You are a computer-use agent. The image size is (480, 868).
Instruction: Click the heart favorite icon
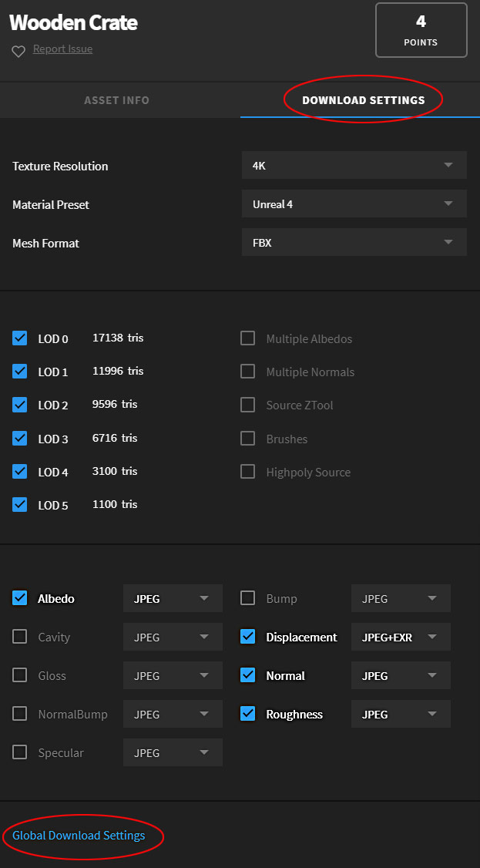click(18, 51)
